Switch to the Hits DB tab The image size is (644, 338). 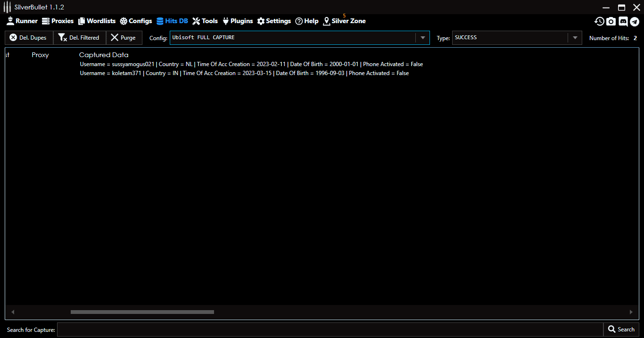(x=173, y=21)
